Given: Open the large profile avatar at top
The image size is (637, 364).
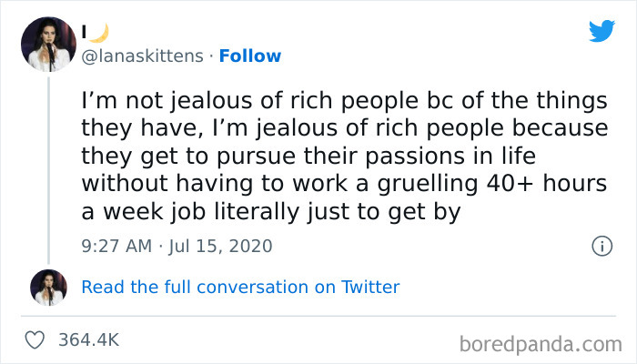Looking at the screenshot, I should coord(49,43).
